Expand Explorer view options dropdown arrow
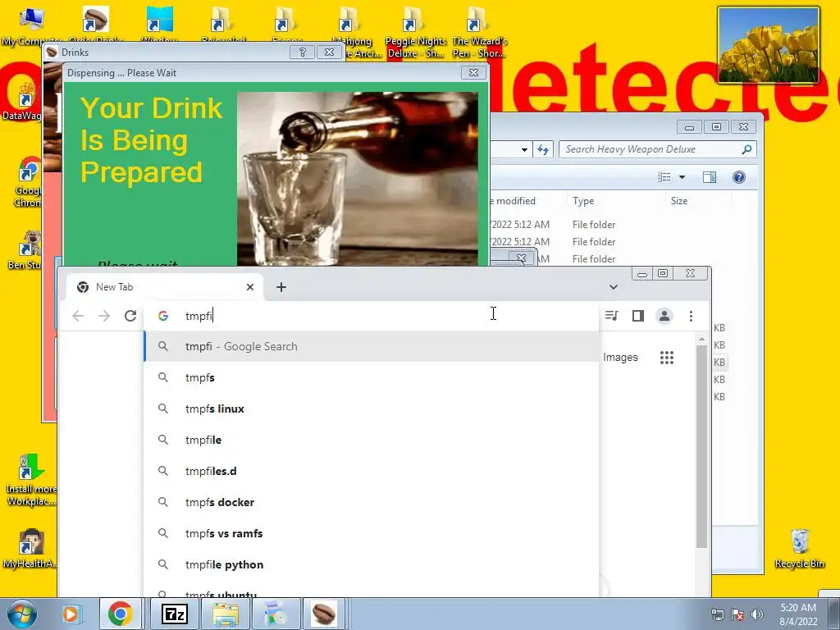The height and width of the screenshot is (630, 840). click(682, 177)
